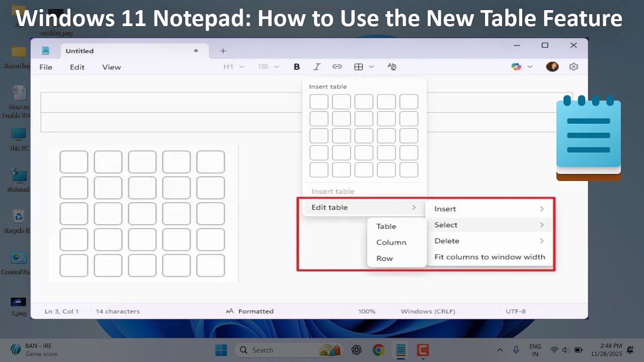Open the red recorder app on taskbar

pyautogui.click(x=423, y=350)
